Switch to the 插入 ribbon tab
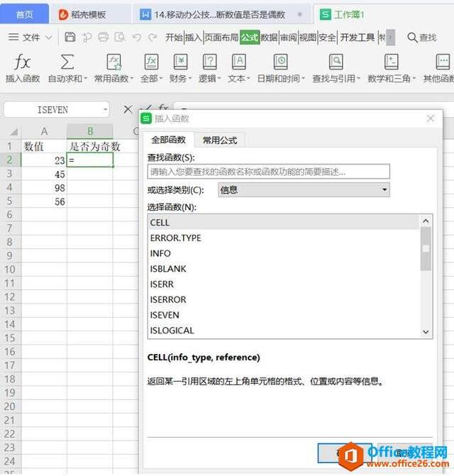The height and width of the screenshot is (476, 454). pyautogui.click(x=194, y=38)
